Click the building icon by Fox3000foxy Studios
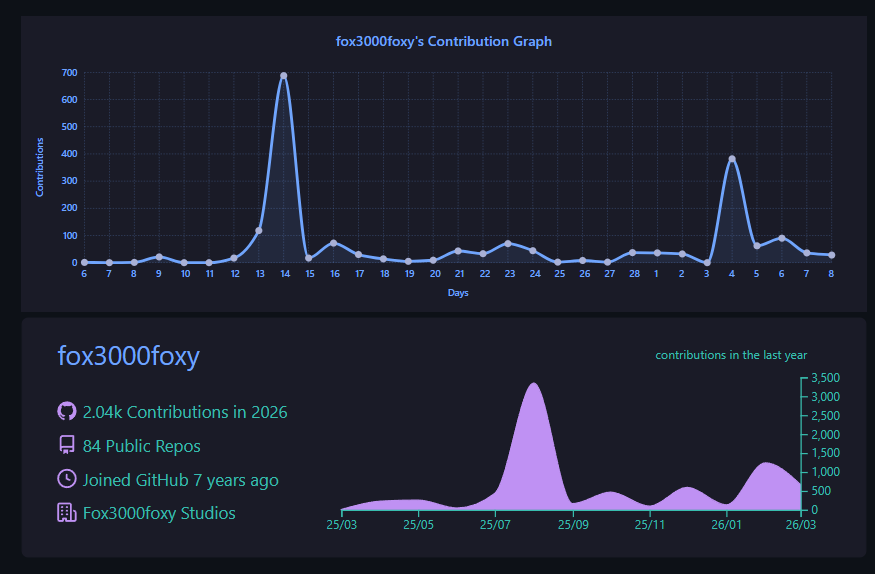 [x=67, y=513]
